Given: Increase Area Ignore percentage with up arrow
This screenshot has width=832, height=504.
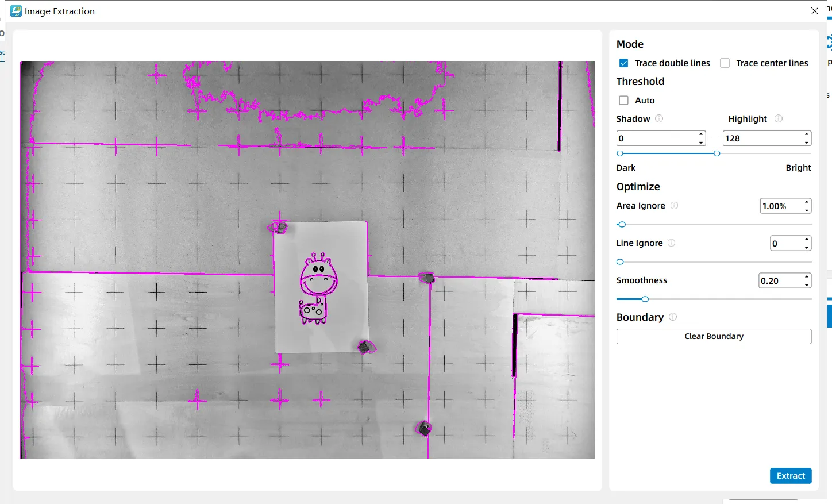Looking at the screenshot, I should click(807, 202).
